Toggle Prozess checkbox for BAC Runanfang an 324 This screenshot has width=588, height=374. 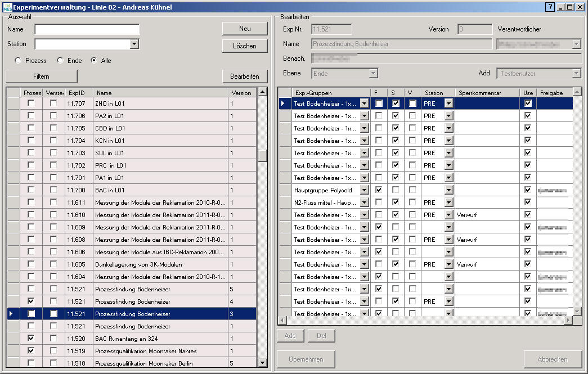pos(31,338)
